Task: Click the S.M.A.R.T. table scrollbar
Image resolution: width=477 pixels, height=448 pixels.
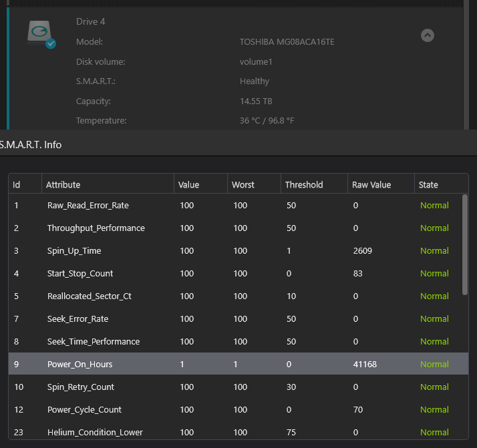Action: pos(464,244)
